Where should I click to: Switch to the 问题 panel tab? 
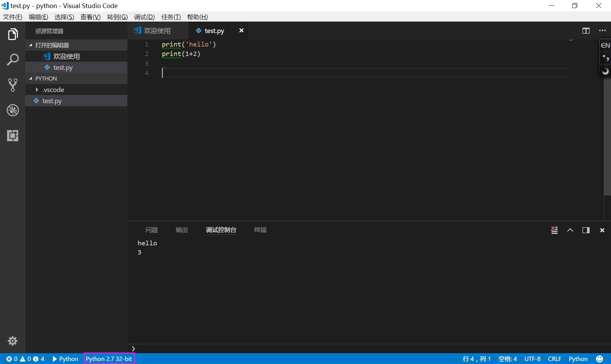(x=151, y=230)
